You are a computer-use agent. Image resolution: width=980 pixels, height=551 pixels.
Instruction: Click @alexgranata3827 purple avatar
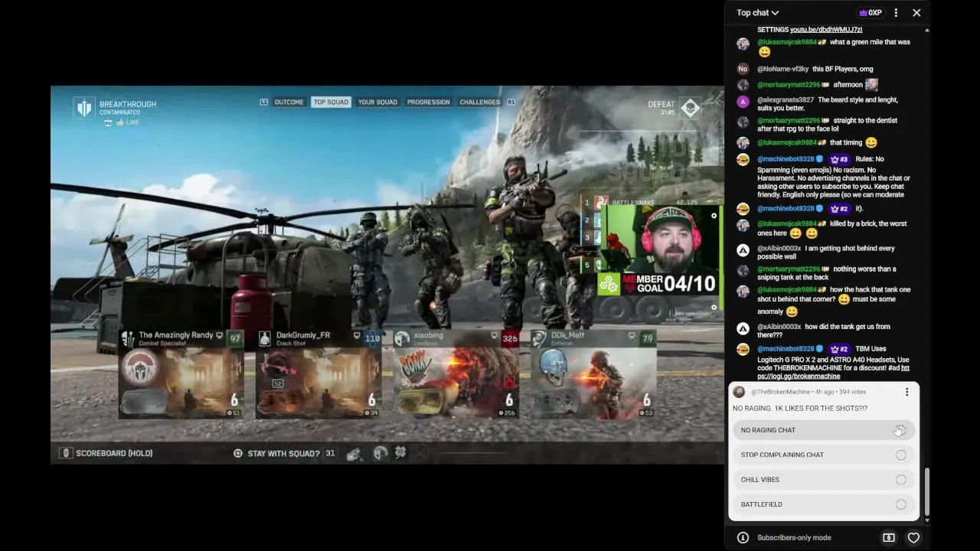point(743,102)
